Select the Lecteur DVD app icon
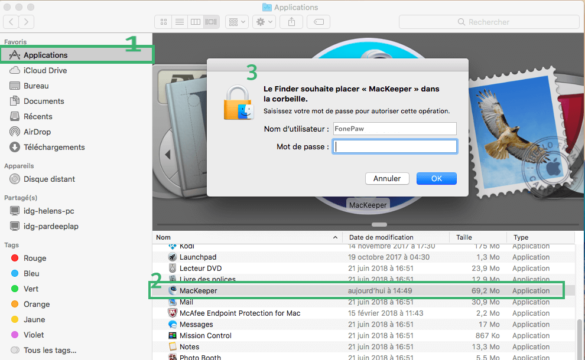Viewport: 585px width, 360px height. coord(172,268)
